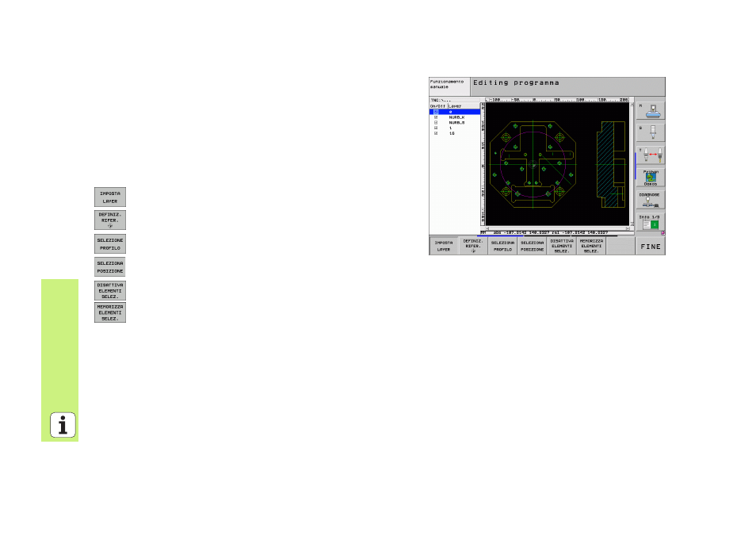Screen dimensions: 756x536
Task: Click IMPOSTA LAYER key image in left column
Action: click(x=110, y=197)
